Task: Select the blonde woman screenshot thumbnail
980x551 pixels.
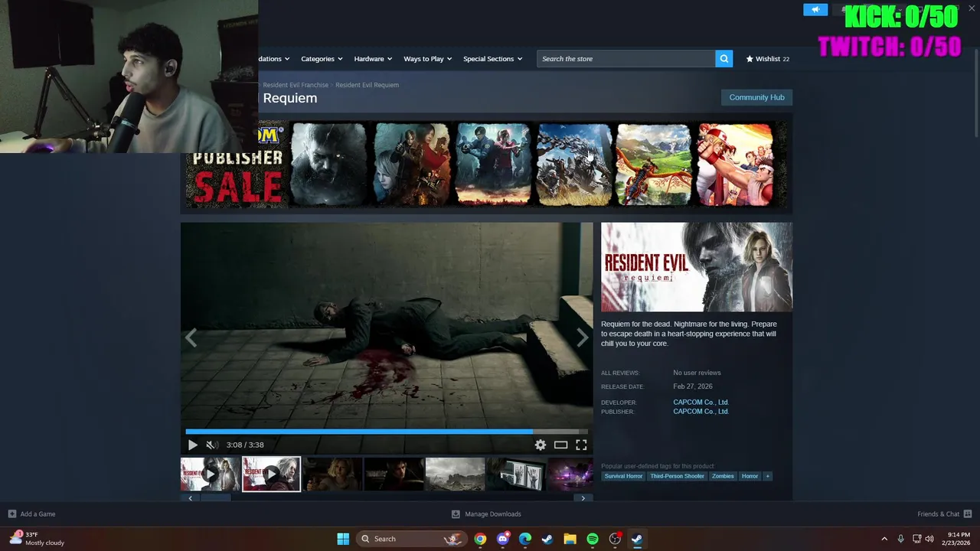Action: tap(332, 474)
